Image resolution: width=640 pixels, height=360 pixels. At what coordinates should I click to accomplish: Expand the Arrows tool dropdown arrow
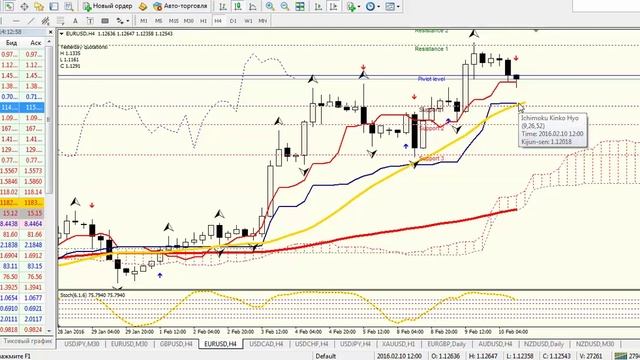(x=128, y=21)
